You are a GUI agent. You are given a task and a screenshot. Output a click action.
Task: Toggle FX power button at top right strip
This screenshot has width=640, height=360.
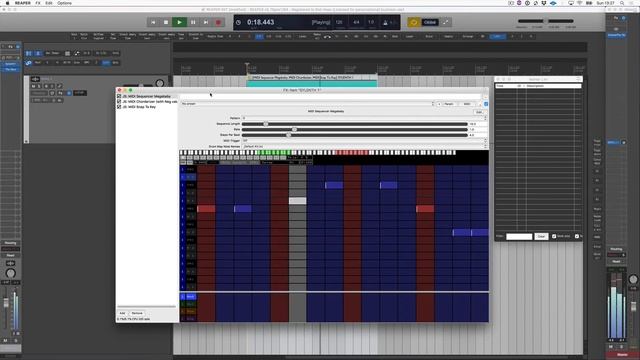[x=623, y=18]
